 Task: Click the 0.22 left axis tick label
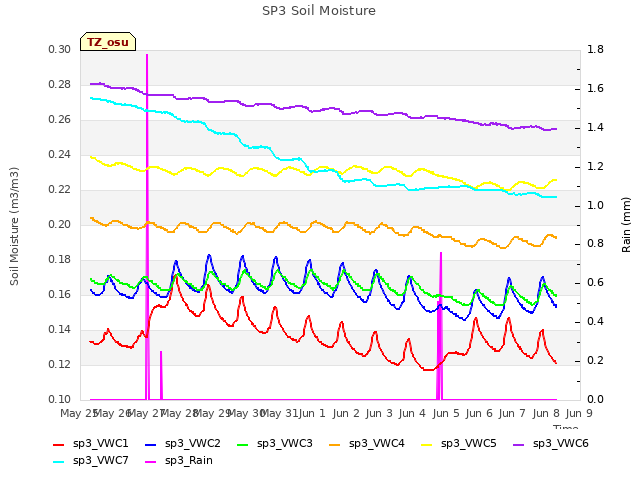coord(60,189)
